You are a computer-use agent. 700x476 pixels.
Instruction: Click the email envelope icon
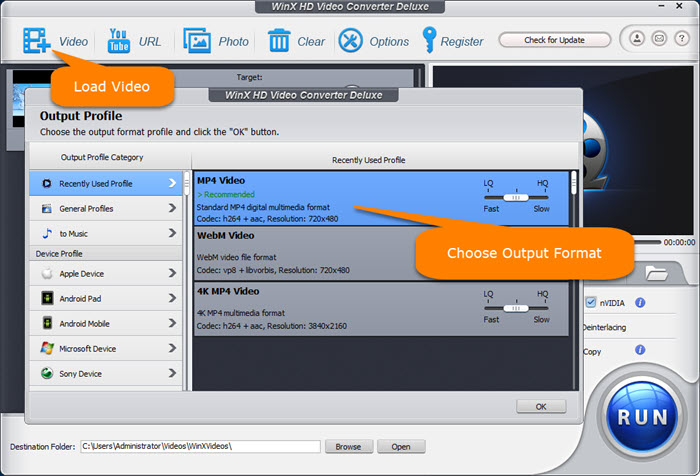(659, 39)
